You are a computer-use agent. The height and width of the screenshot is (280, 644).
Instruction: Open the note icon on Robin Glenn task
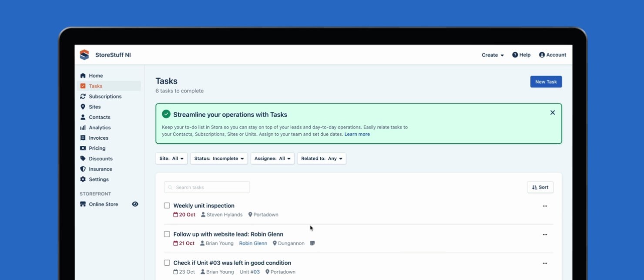pyautogui.click(x=312, y=243)
